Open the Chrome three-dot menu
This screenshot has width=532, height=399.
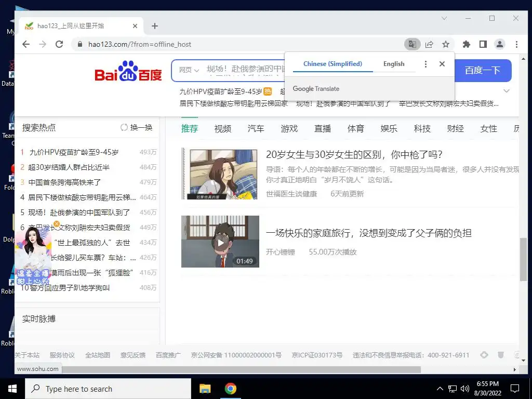click(x=516, y=44)
